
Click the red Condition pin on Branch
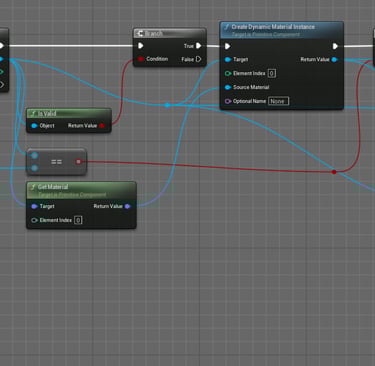pyautogui.click(x=141, y=59)
